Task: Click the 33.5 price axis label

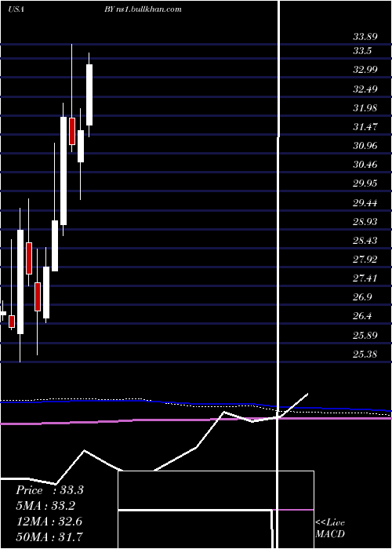Action: (362, 51)
